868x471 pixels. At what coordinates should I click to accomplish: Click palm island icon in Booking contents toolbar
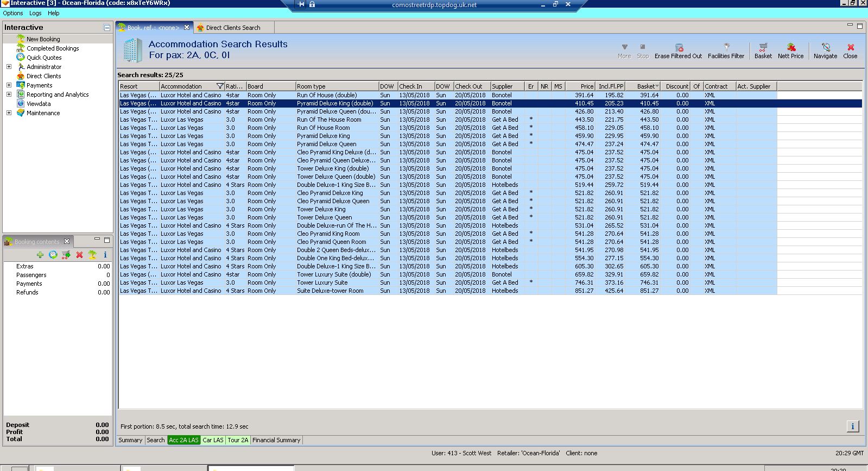coord(92,255)
